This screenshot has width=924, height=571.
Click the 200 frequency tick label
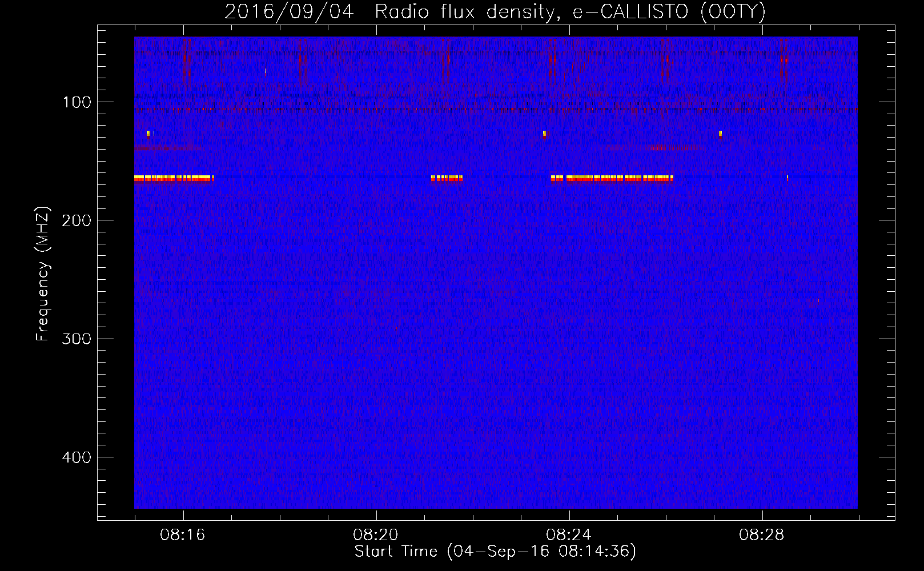(x=77, y=220)
